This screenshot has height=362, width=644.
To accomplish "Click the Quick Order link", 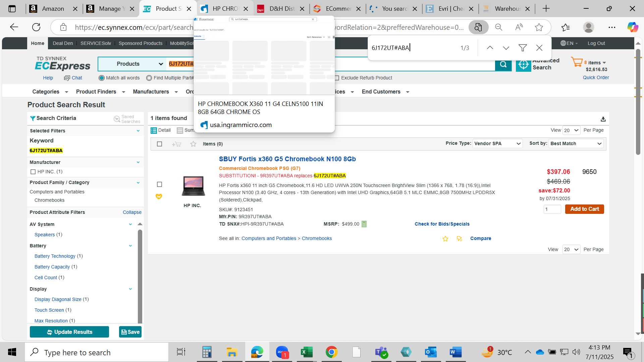I will click(596, 77).
